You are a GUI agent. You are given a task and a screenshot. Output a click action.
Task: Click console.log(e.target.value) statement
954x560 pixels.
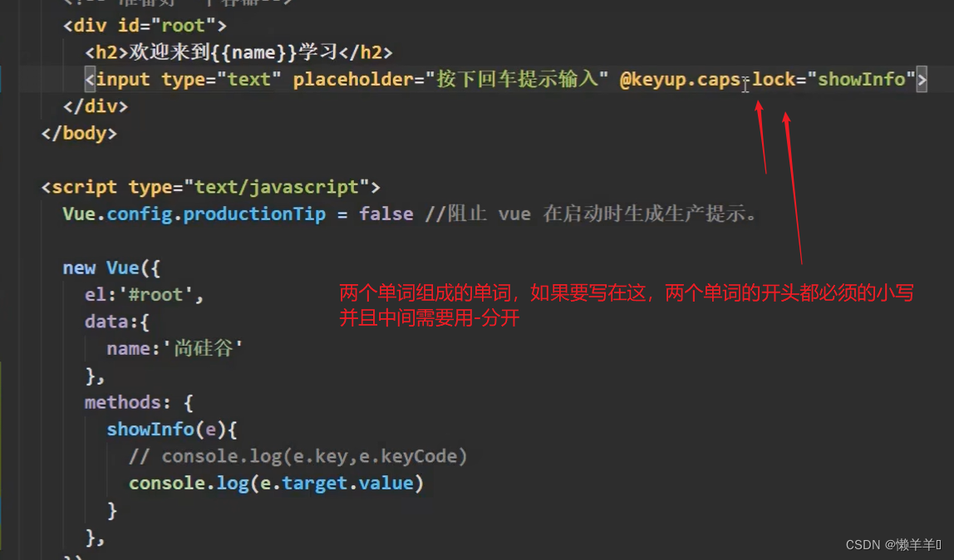276,483
